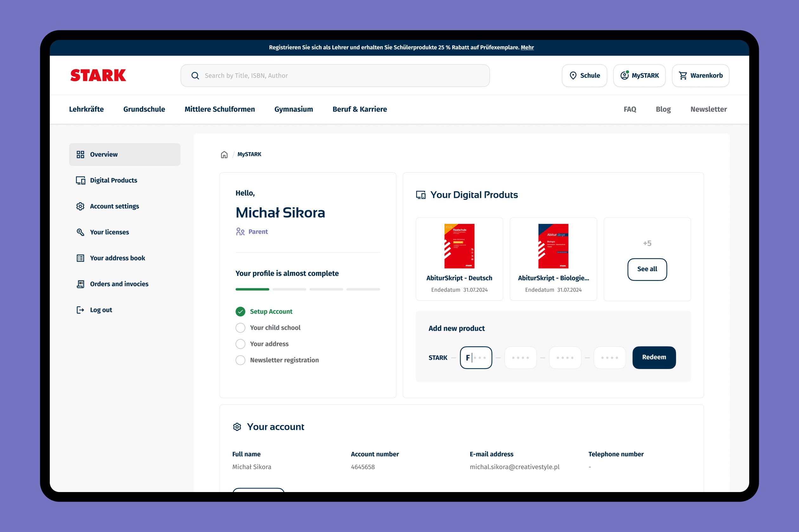Open the Warenkorb shopping cart
This screenshot has height=532, width=799.
click(700, 76)
